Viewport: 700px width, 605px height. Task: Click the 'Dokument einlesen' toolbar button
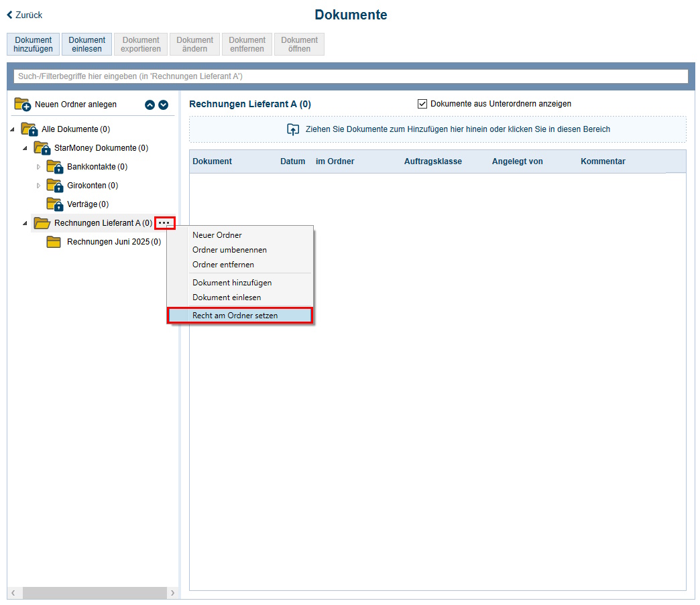coord(86,44)
